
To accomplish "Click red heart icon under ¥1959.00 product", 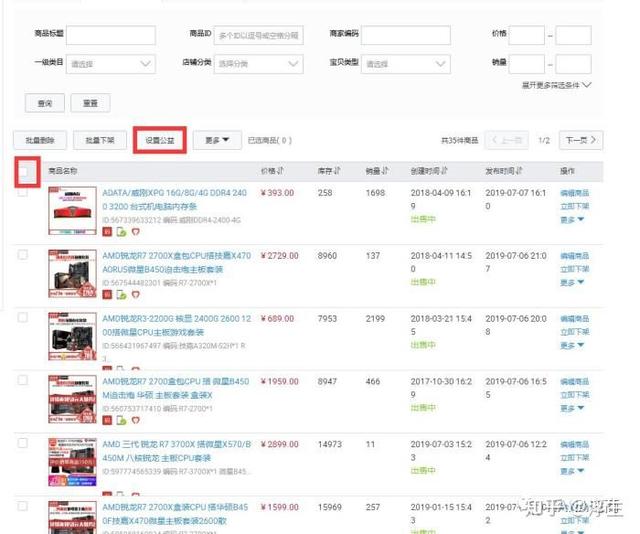I will pyautogui.click(x=136, y=420).
